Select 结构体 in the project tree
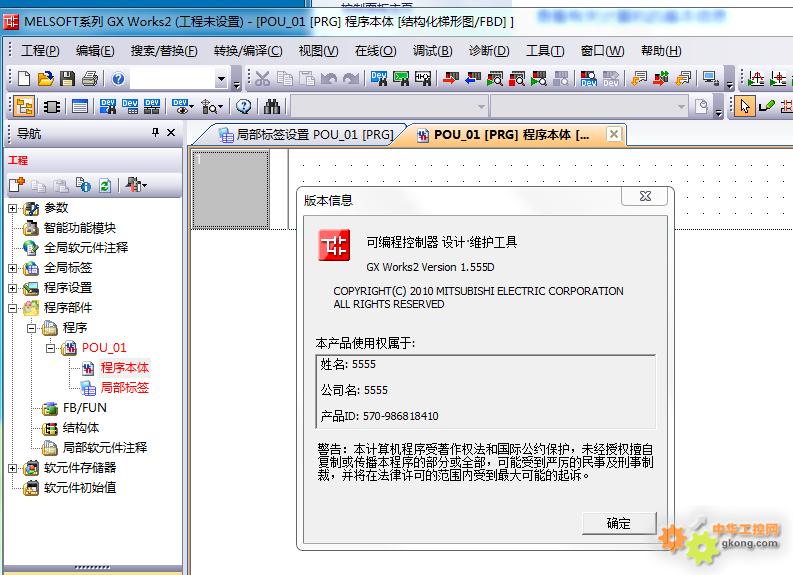 [x=81, y=428]
